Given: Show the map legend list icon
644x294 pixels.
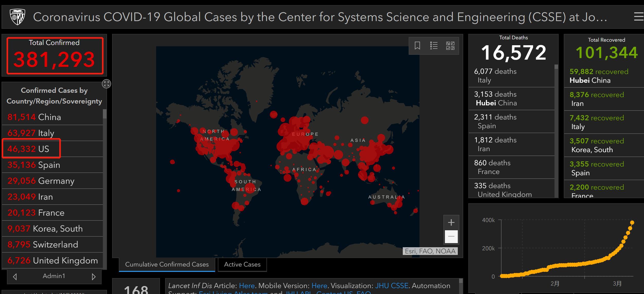Looking at the screenshot, I should [x=434, y=46].
